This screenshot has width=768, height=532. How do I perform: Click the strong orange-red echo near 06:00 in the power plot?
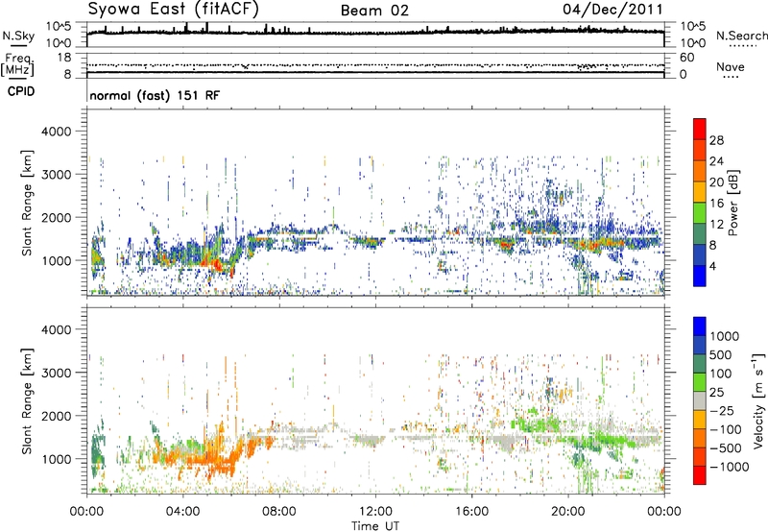tap(219, 266)
